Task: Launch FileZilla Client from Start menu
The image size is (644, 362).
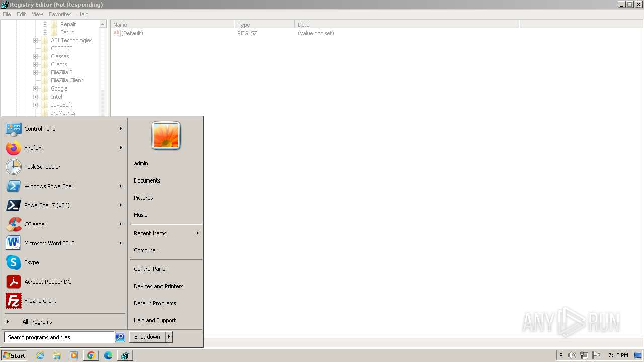Action: point(13,301)
